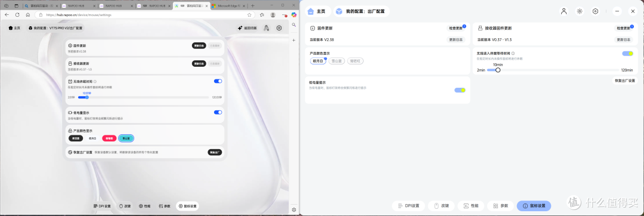644x216 pixels.
Task: Click 更新日志 for firmware V2.38 in desktop app
Action: pos(456,40)
